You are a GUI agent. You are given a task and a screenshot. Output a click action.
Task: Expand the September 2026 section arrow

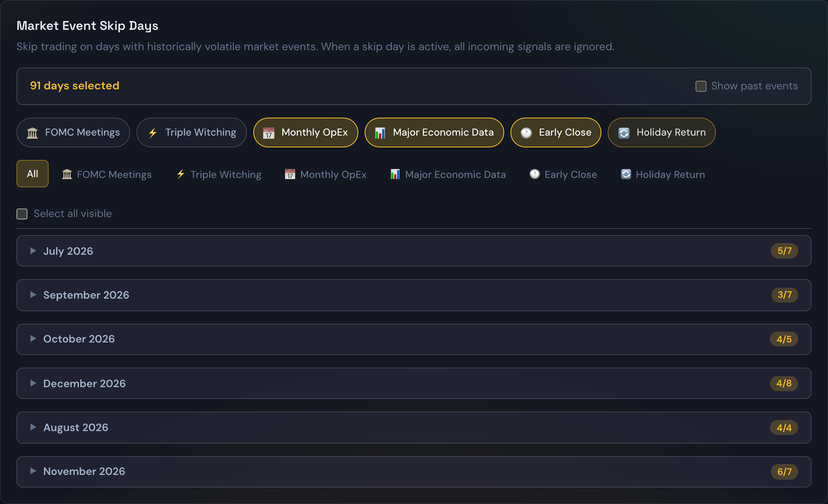33,295
